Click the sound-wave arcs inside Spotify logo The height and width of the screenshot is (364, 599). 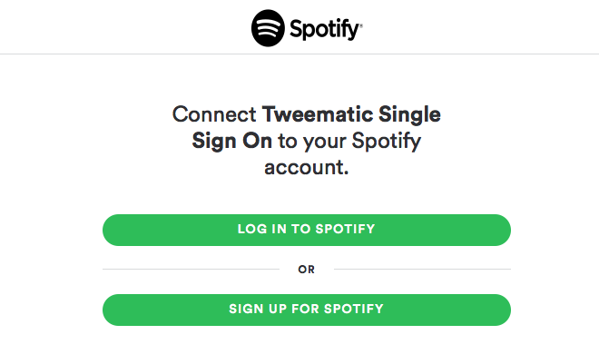tap(268, 27)
